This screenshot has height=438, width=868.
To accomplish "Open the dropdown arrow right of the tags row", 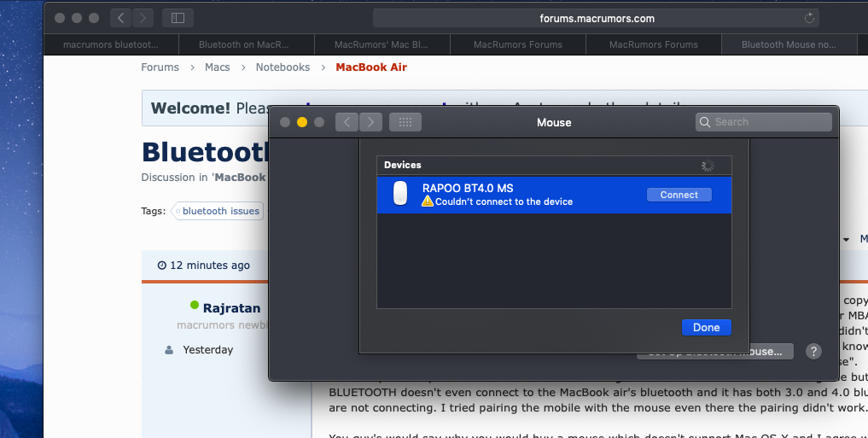I will click(846, 240).
